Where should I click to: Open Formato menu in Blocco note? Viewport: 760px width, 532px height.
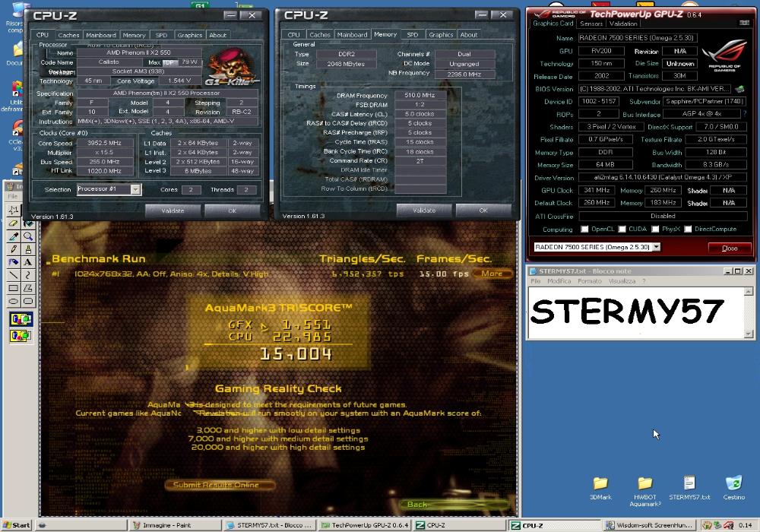click(x=590, y=281)
